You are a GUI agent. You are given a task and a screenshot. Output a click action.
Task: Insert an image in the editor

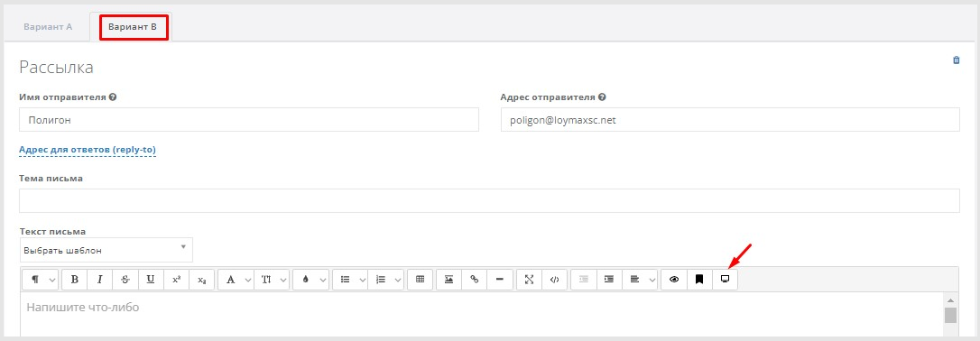[x=448, y=280]
